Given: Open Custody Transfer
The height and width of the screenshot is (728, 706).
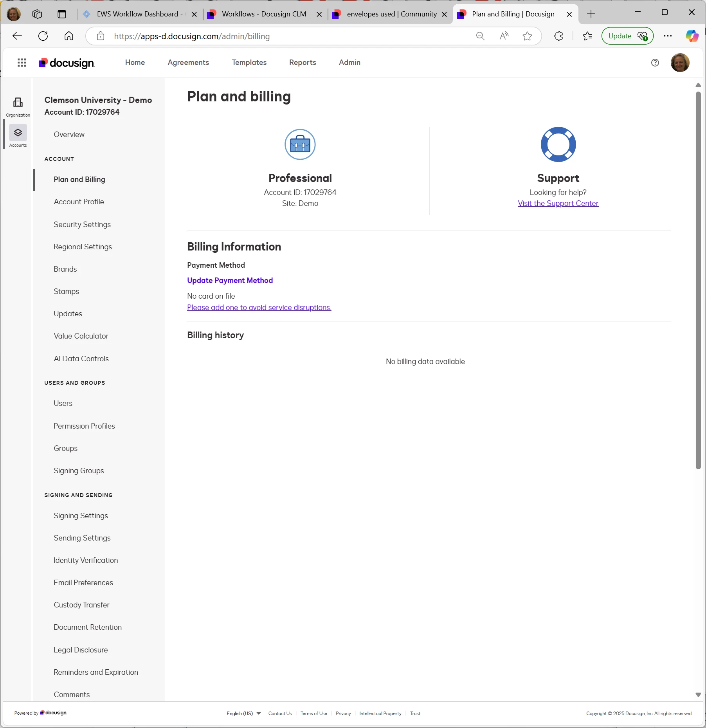Looking at the screenshot, I should click(82, 605).
